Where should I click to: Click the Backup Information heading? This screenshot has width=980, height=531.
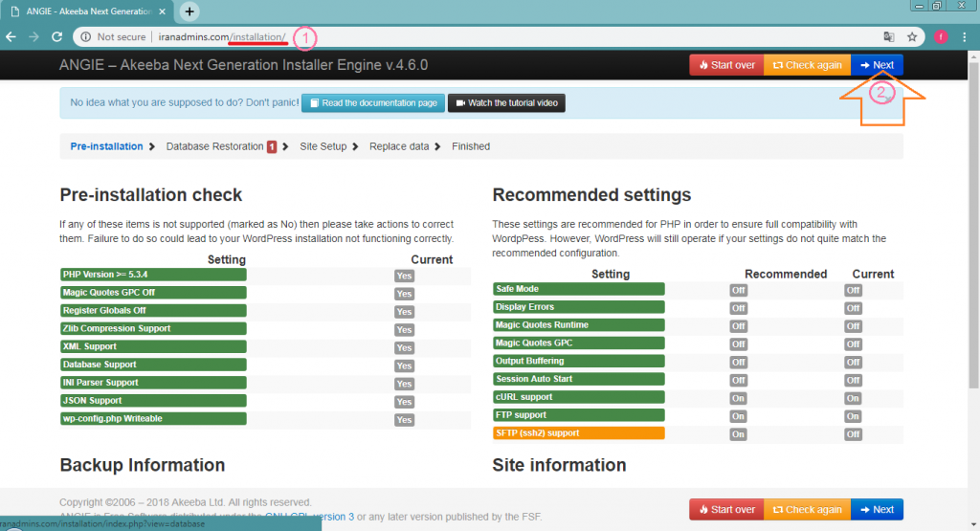(x=143, y=465)
